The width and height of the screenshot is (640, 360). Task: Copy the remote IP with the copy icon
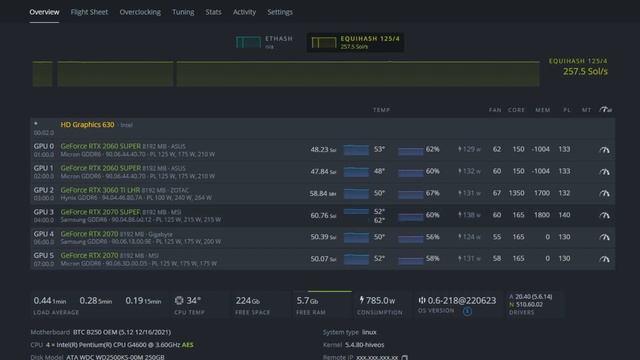point(404,358)
